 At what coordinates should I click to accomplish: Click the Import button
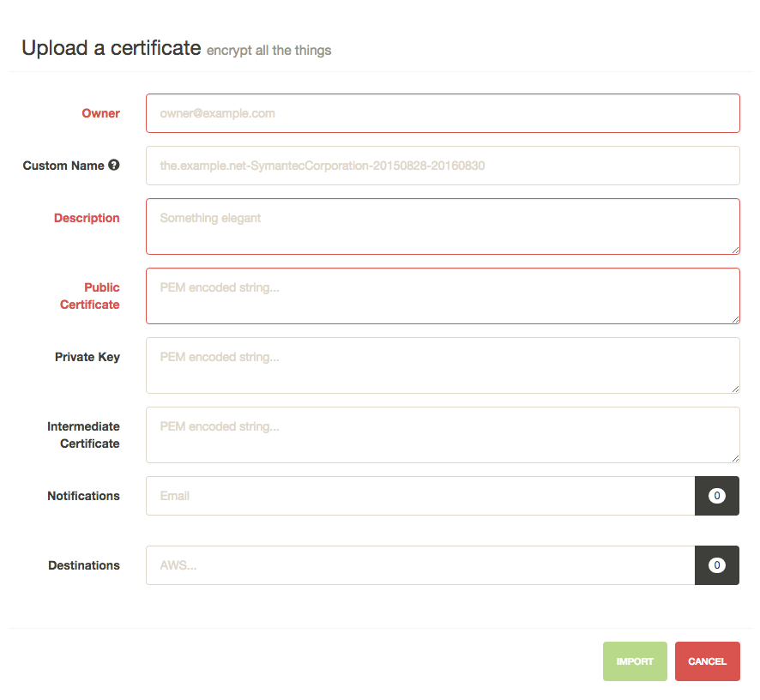[635, 661]
